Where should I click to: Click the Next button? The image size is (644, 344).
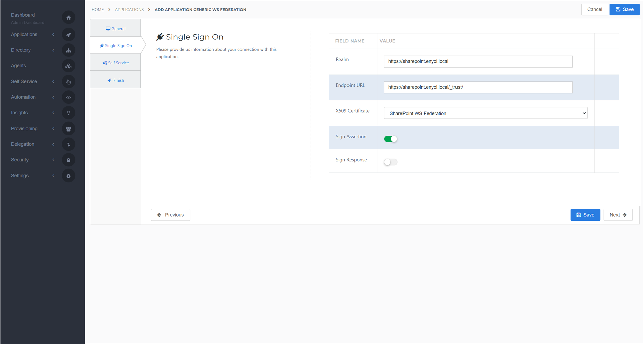click(x=618, y=215)
